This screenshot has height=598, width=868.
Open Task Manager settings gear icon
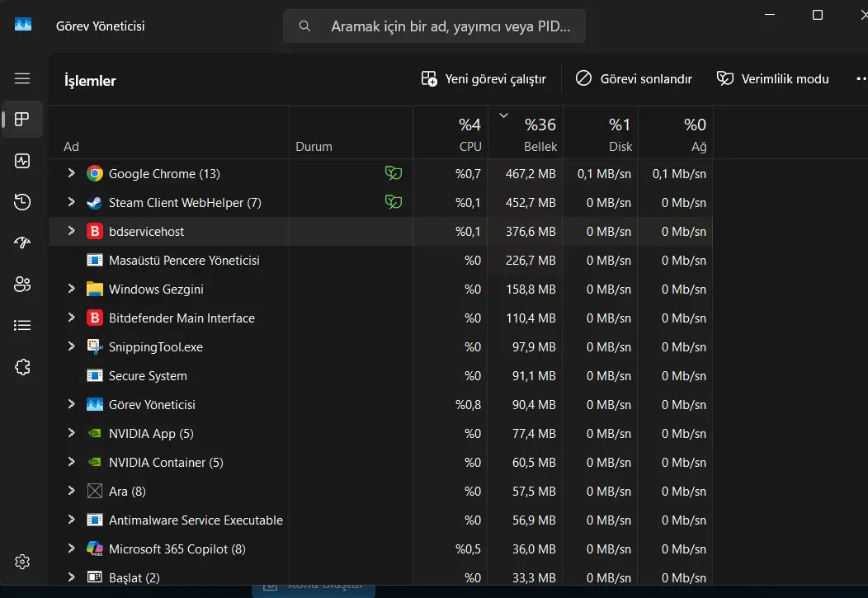pyautogui.click(x=22, y=562)
